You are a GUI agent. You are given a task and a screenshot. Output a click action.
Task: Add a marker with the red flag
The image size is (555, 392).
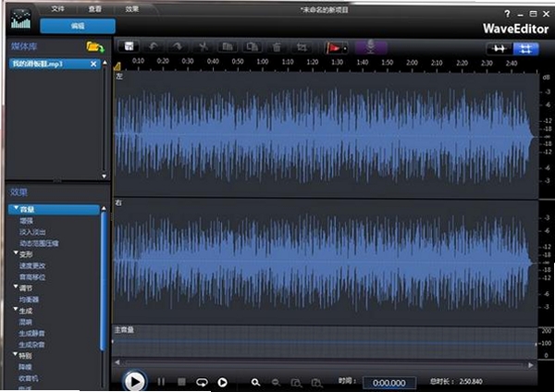pyautogui.click(x=333, y=47)
